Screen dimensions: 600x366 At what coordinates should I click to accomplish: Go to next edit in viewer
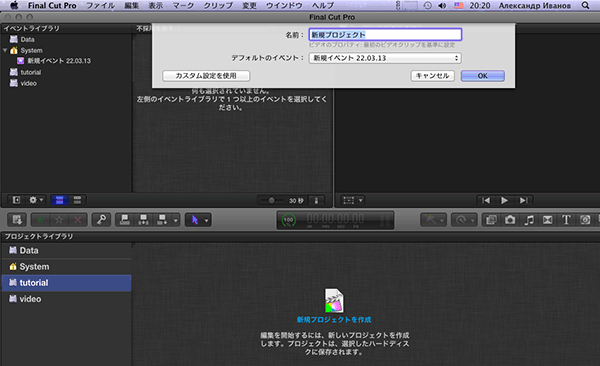click(x=523, y=200)
